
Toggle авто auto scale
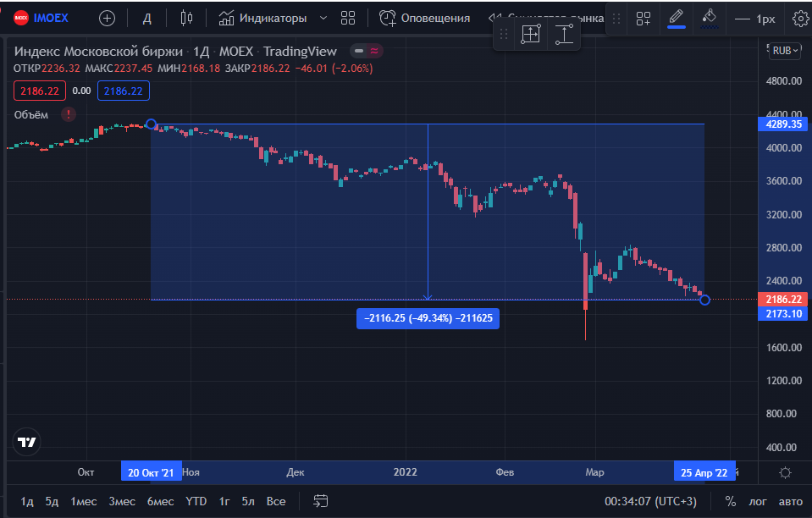coord(791,501)
